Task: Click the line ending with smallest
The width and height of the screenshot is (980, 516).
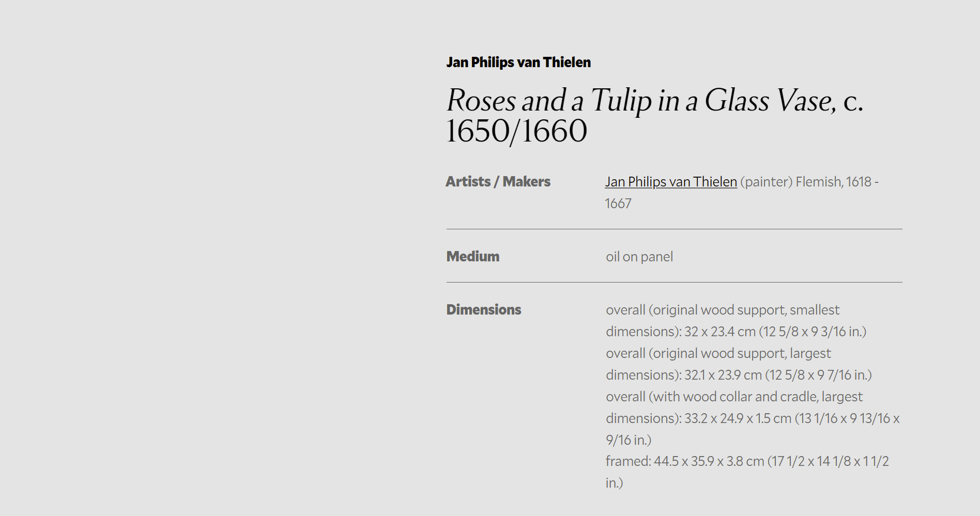Action: [x=723, y=310]
